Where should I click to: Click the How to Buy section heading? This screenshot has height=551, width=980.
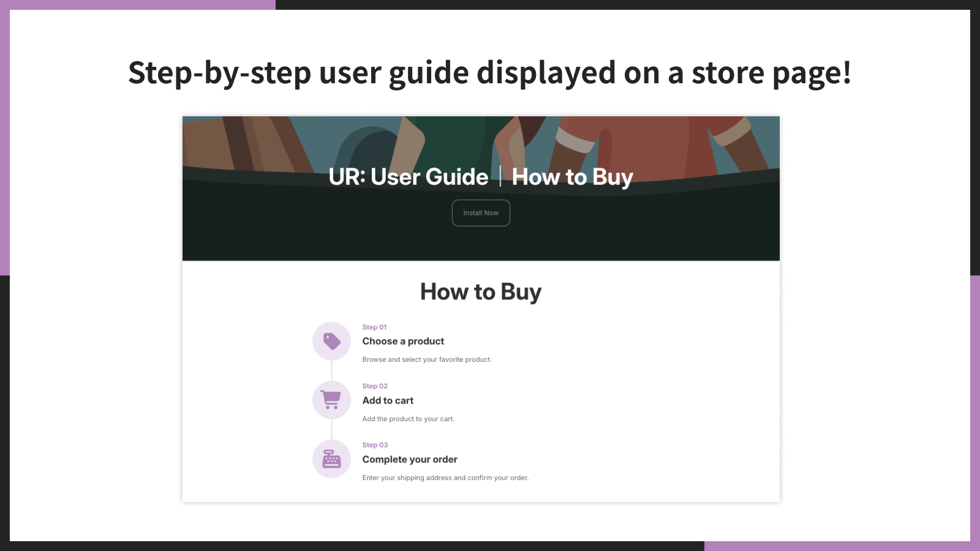click(481, 292)
